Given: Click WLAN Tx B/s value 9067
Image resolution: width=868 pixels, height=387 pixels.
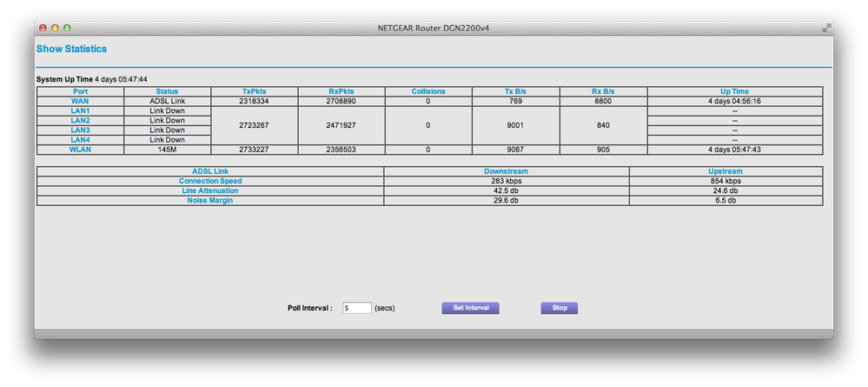Looking at the screenshot, I should 515,150.
